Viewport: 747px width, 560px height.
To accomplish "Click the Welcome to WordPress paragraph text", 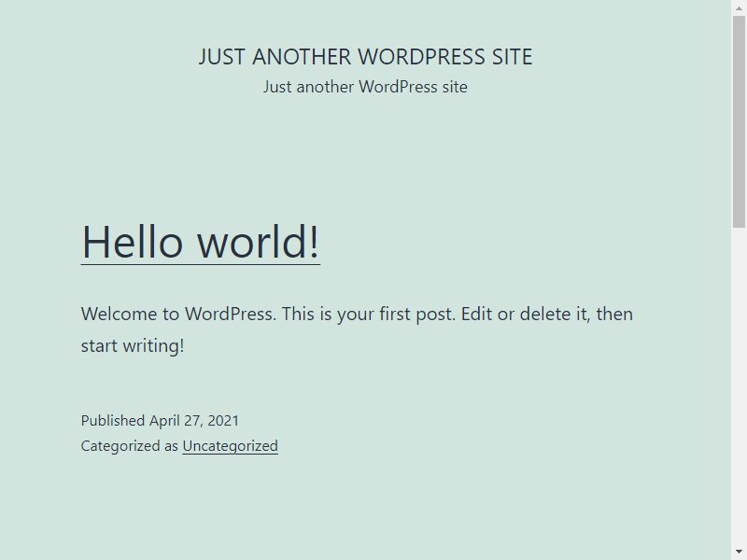I will tap(357, 329).
